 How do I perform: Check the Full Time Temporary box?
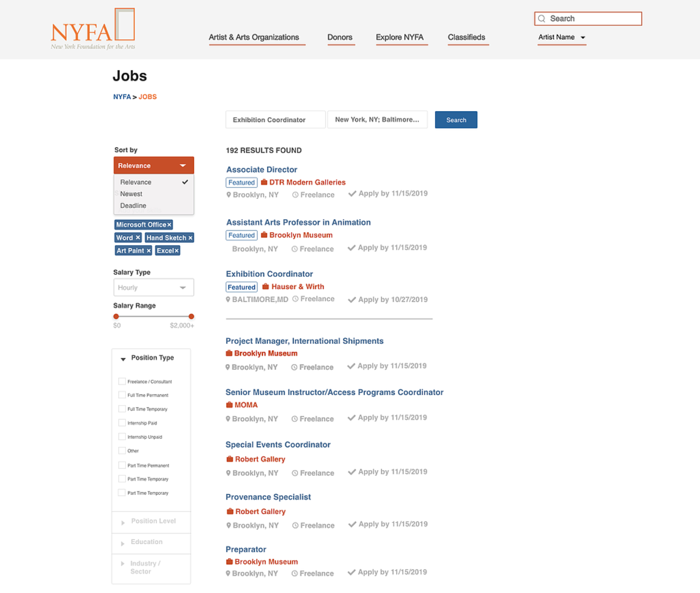[x=122, y=409]
